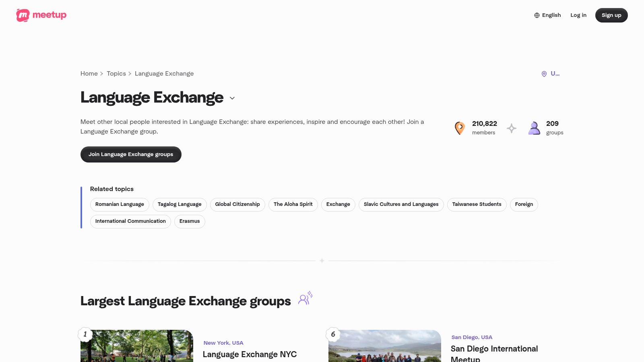
Task: Select the Romanian Language topic pill
Action: [x=120, y=204]
